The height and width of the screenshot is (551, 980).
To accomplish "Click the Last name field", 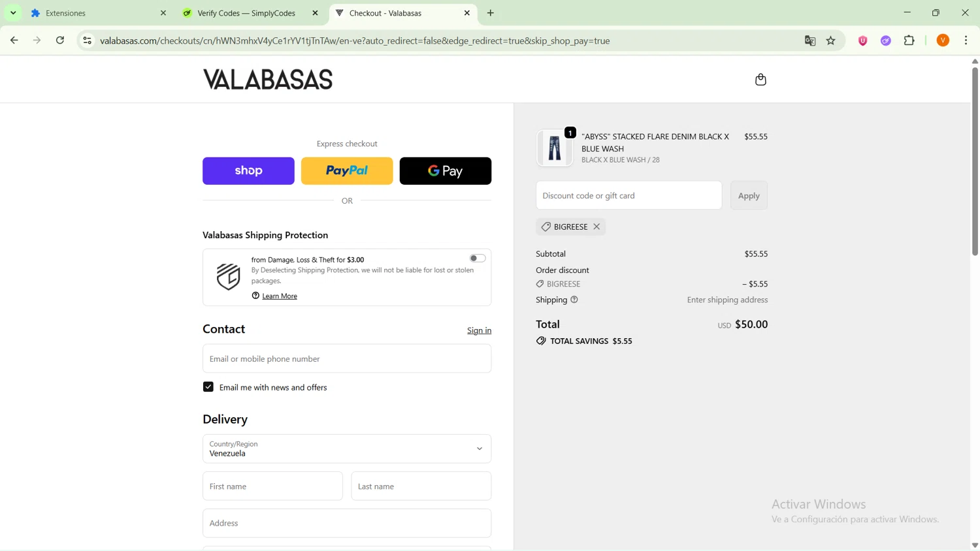I will tap(421, 486).
